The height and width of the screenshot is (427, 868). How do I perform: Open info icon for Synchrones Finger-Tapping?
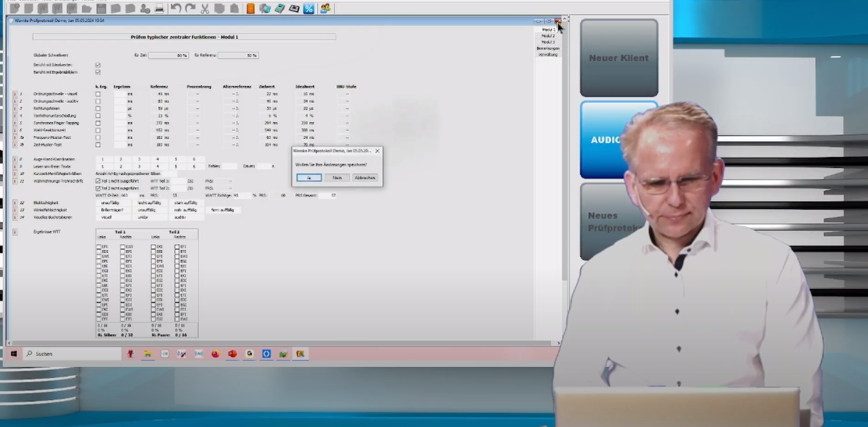[15, 123]
